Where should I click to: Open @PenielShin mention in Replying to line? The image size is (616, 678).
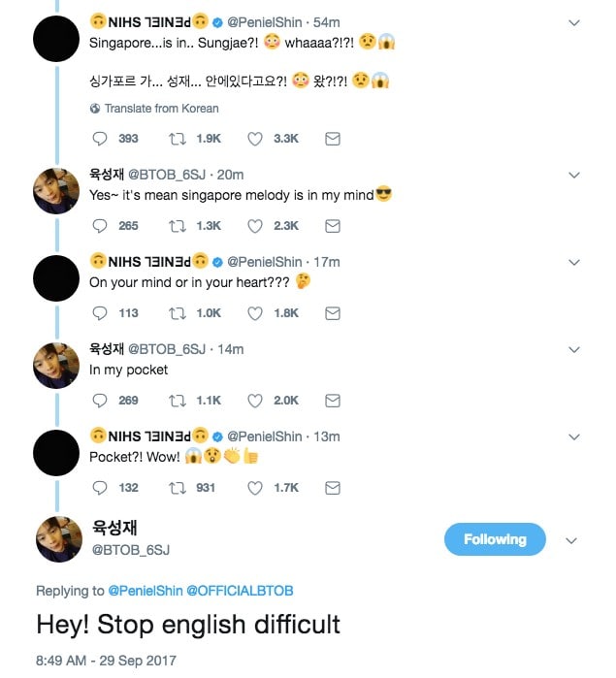pos(145,591)
